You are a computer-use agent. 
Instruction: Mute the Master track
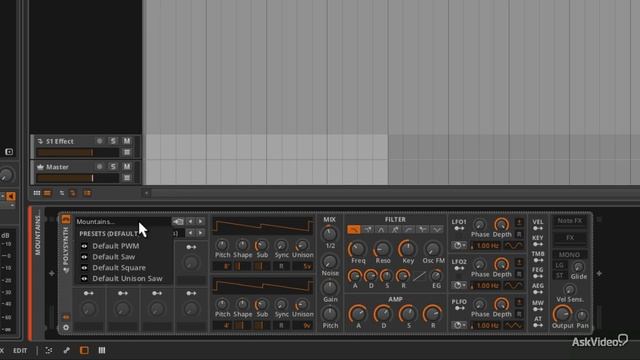(127, 167)
